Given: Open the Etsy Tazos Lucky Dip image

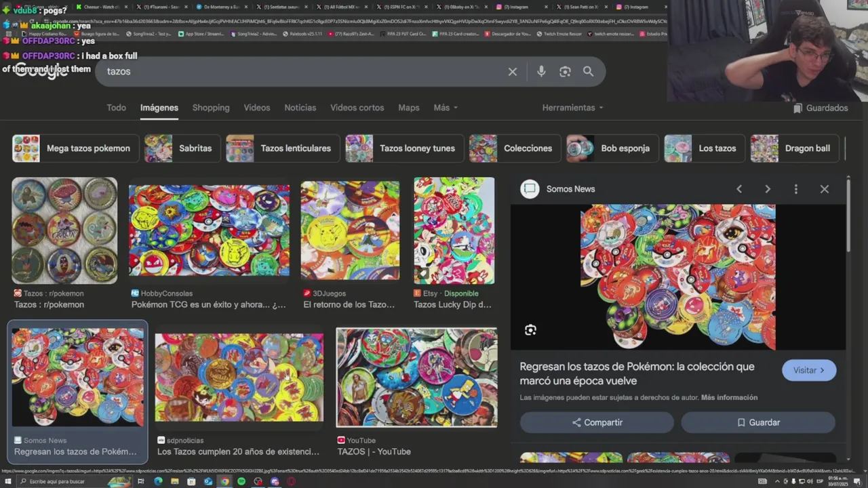Looking at the screenshot, I should point(454,230).
